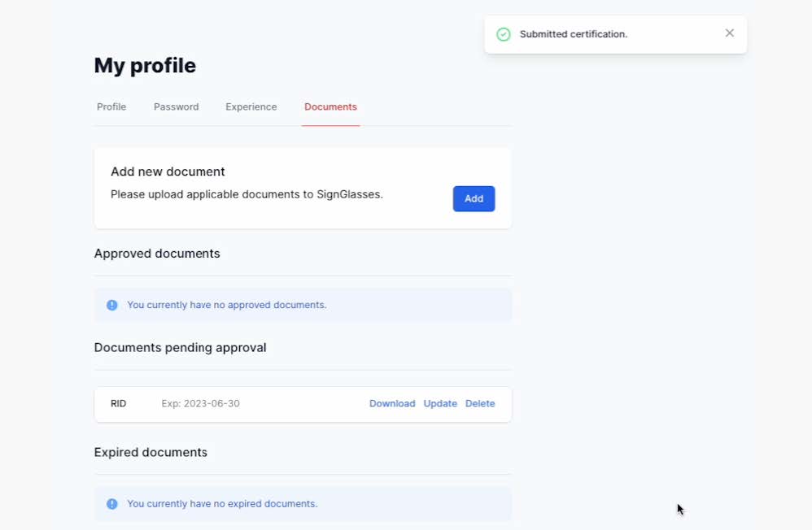The width and height of the screenshot is (812, 530).
Task: Dismiss the Submitted certification notification
Action: (729, 33)
